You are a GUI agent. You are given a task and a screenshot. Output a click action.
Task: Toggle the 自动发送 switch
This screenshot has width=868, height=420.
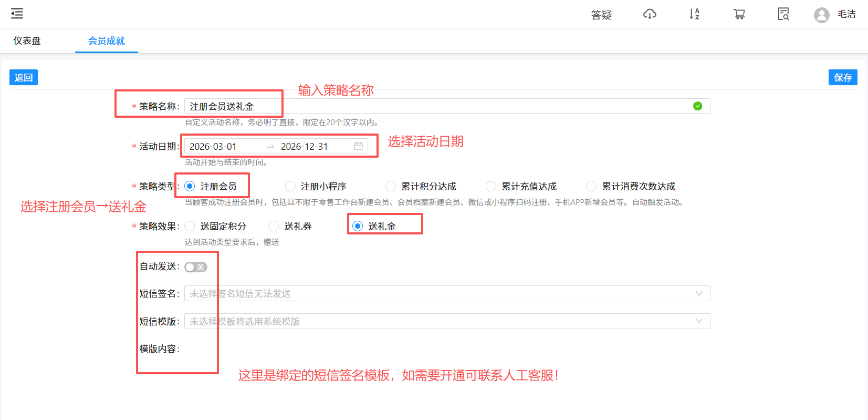[196, 267]
